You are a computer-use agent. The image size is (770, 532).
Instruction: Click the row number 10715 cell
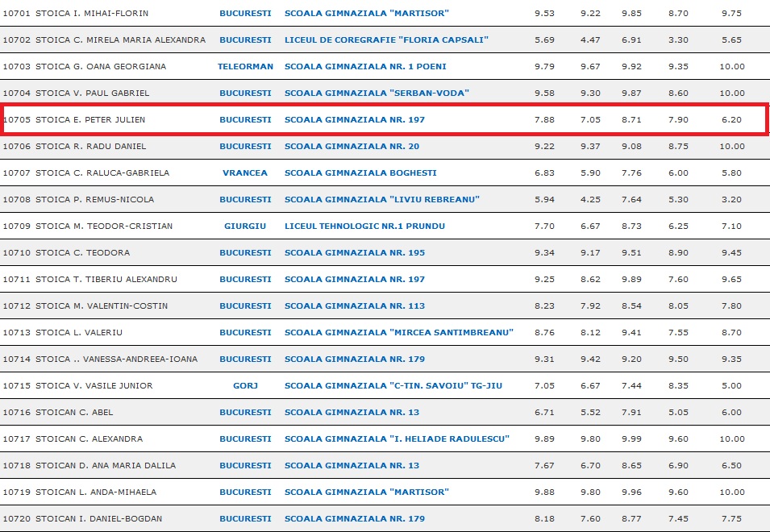[x=17, y=386]
